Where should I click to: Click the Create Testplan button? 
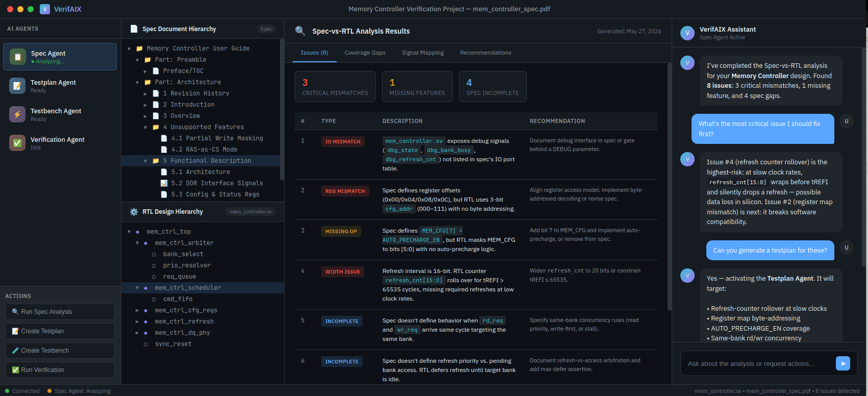click(60, 331)
